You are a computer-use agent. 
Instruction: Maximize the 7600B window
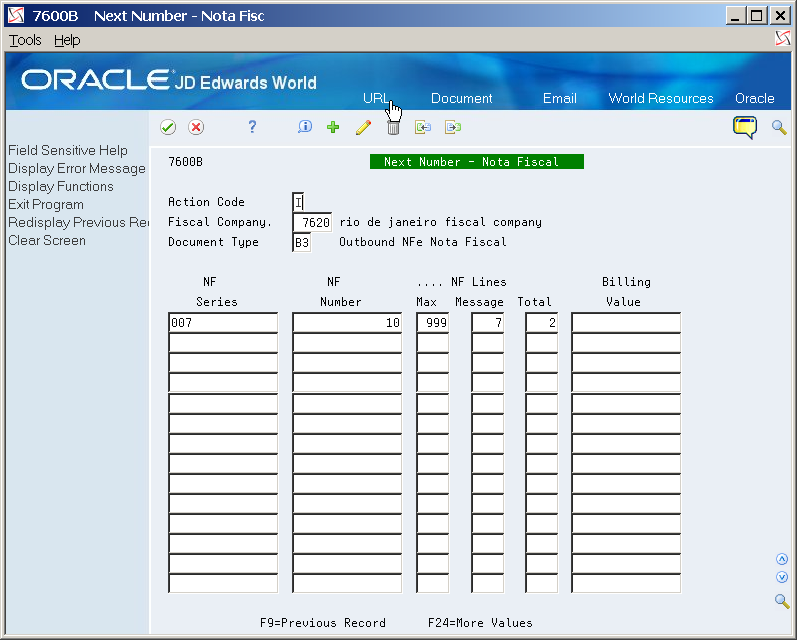[x=757, y=16]
